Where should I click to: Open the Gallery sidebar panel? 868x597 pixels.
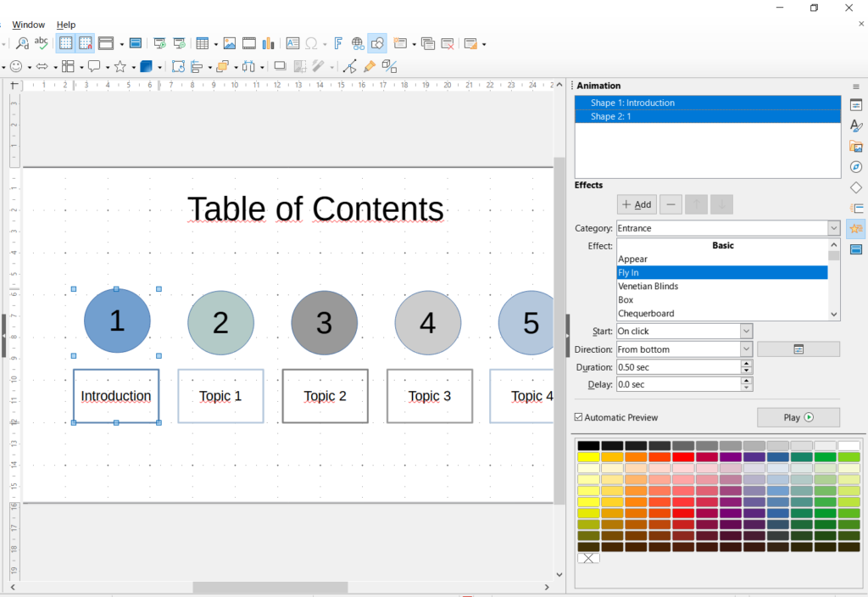click(856, 147)
